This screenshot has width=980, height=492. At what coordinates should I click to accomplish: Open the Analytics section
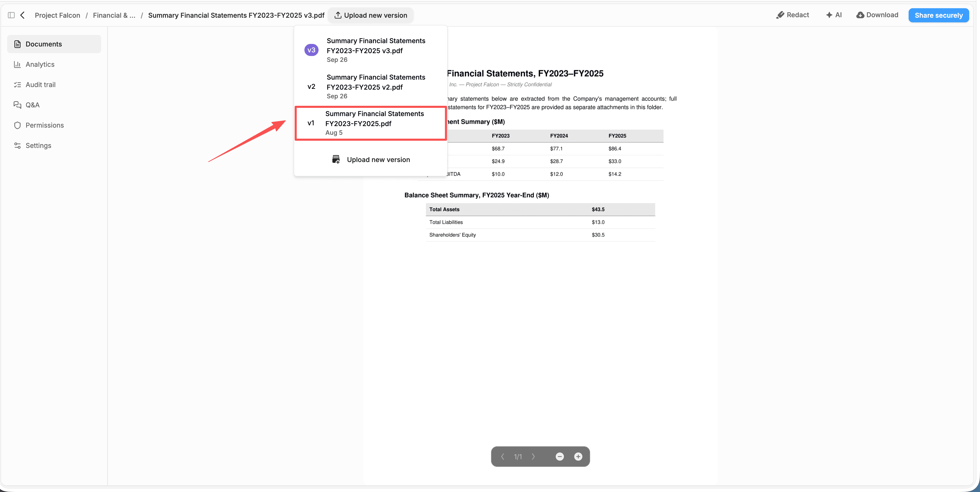coord(54,64)
